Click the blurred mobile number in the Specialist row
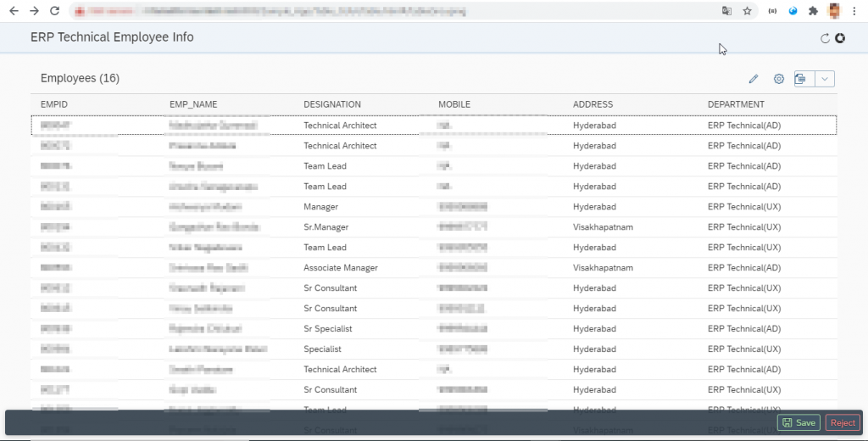 point(463,349)
